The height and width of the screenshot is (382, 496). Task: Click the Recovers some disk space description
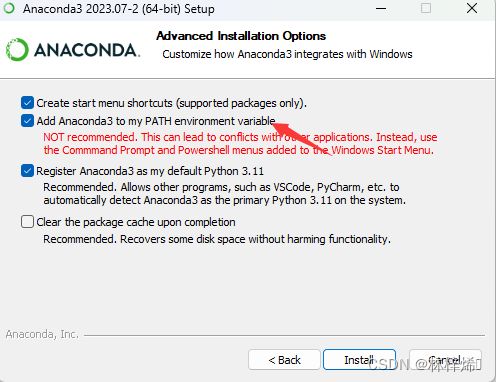click(217, 239)
